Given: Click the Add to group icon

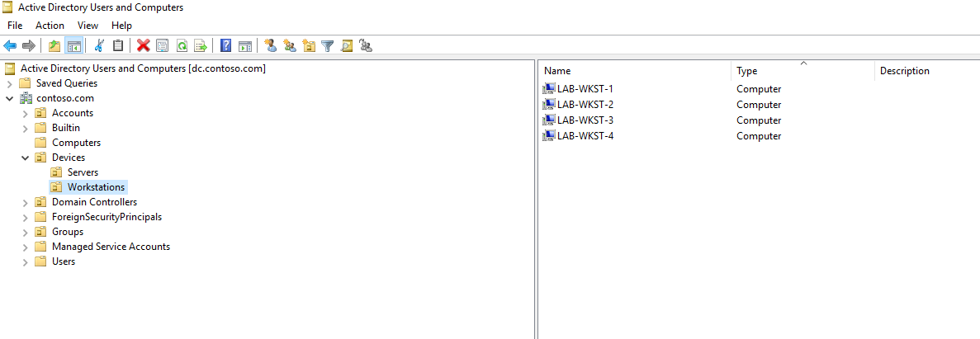Looking at the screenshot, I should click(367, 45).
